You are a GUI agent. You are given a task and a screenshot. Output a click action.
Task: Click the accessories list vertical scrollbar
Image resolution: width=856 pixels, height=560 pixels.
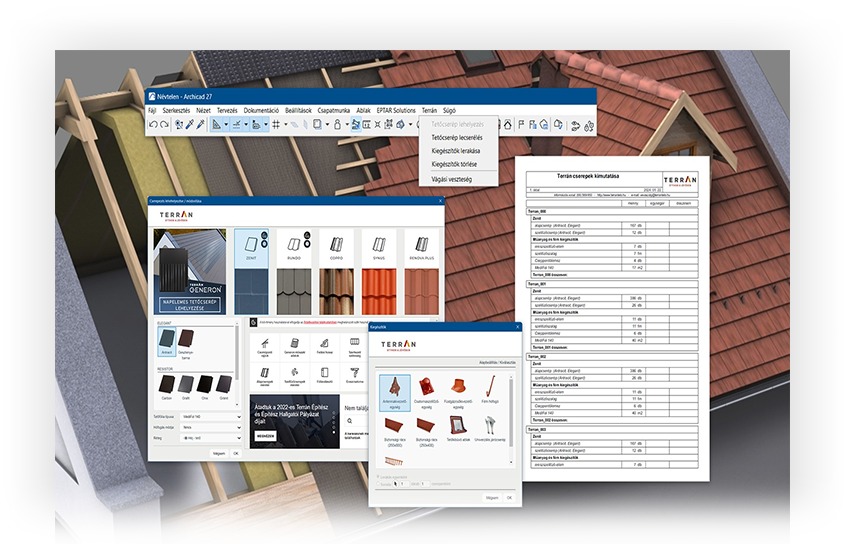[x=511, y=413]
